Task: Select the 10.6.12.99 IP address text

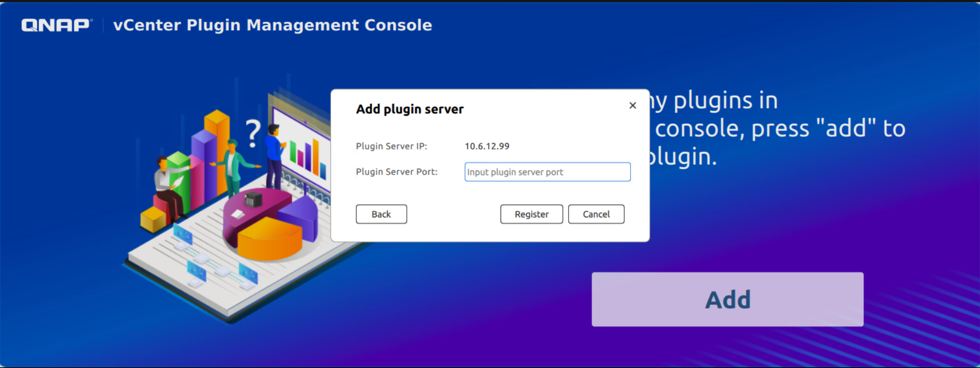Action: pyautogui.click(x=487, y=146)
